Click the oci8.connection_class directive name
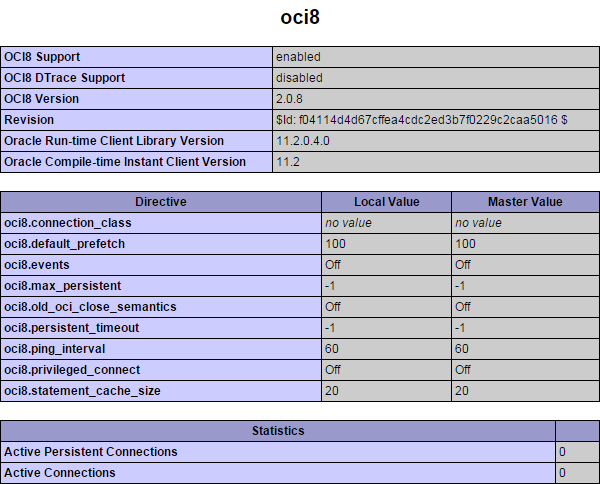 pyautogui.click(x=68, y=223)
